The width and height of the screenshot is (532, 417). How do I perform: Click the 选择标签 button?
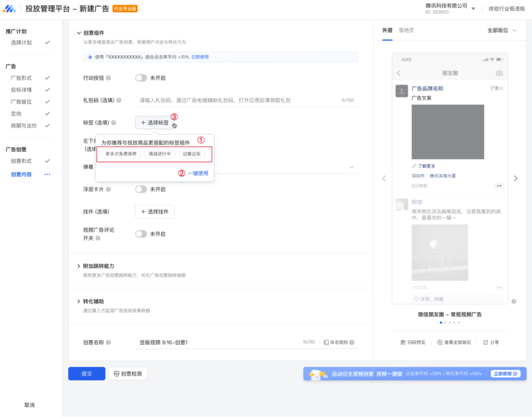pos(155,123)
